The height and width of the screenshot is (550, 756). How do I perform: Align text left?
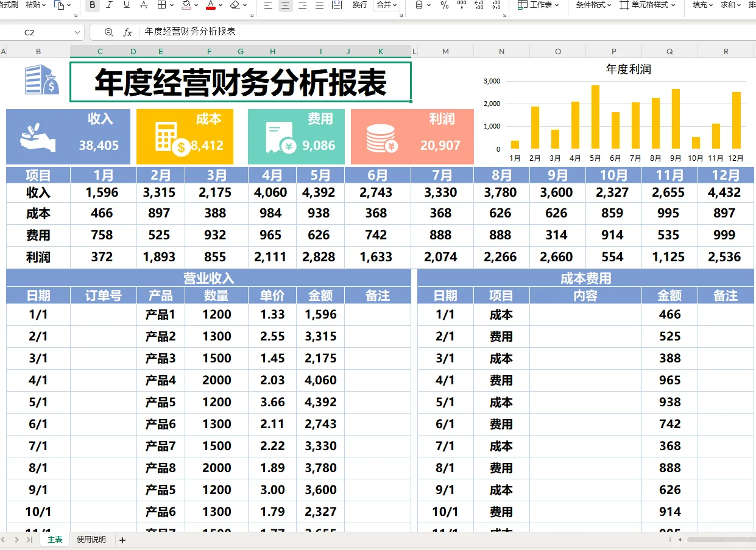(x=269, y=5)
